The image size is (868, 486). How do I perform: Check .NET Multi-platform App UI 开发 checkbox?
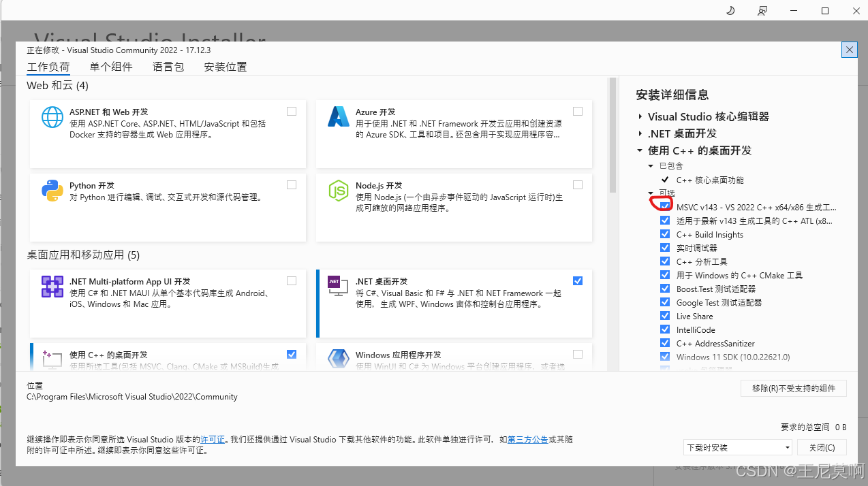[x=292, y=280]
